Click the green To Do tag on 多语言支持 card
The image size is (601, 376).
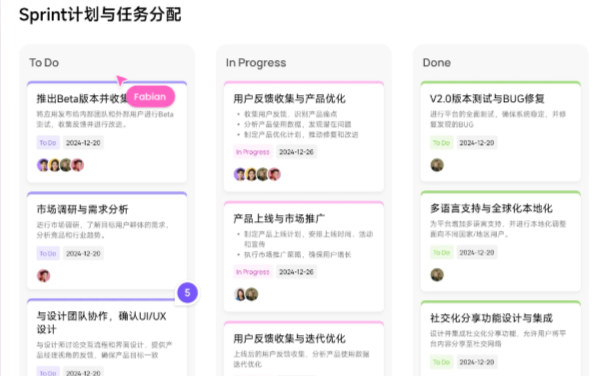point(442,253)
